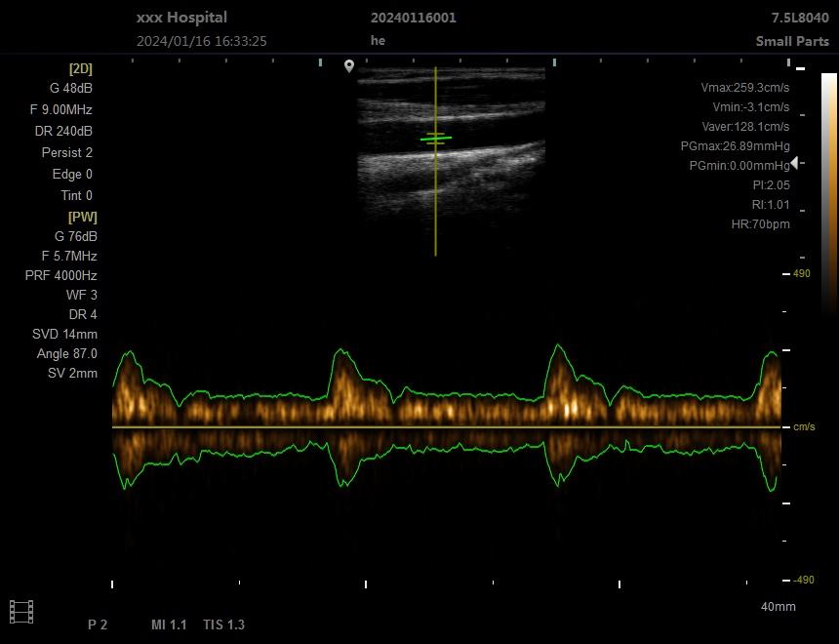Click the 490 velocity scale label
The width and height of the screenshot is (839, 644).
pos(802,273)
